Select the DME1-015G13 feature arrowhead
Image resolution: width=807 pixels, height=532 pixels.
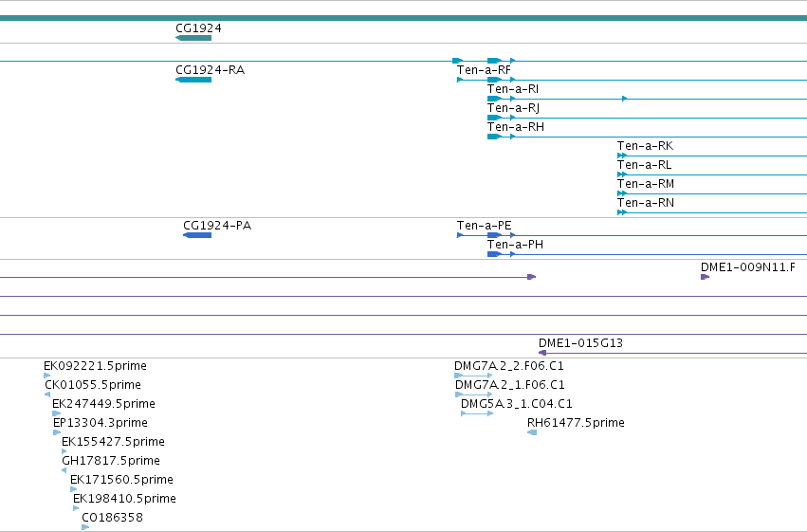(541, 353)
